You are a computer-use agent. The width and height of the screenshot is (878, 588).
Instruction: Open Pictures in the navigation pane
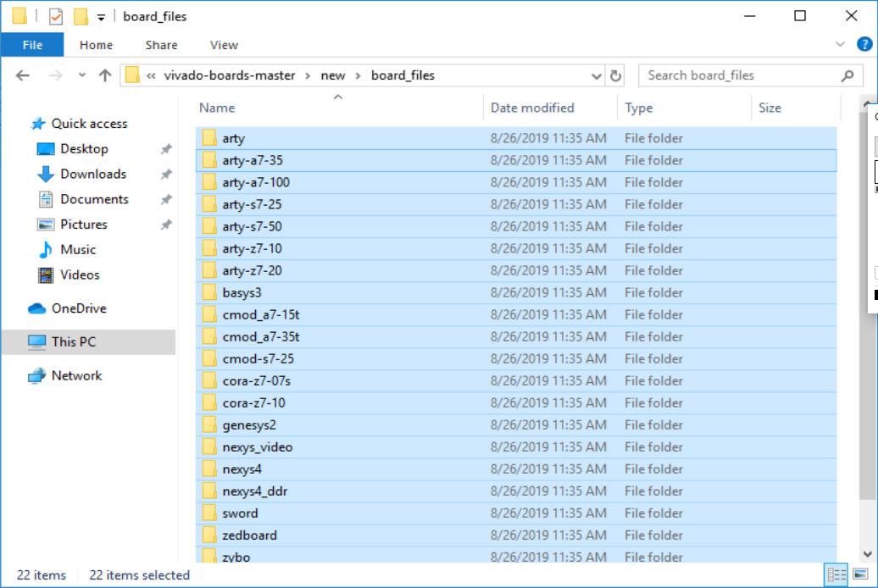click(83, 225)
